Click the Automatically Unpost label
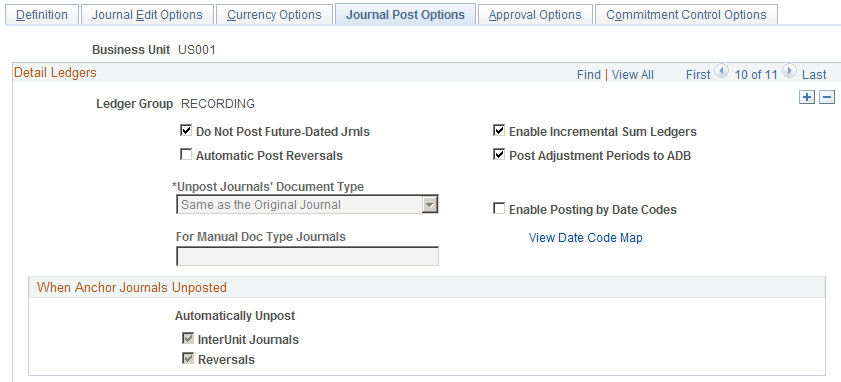841x382 pixels. pyautogui.click(x=235, y=315)
